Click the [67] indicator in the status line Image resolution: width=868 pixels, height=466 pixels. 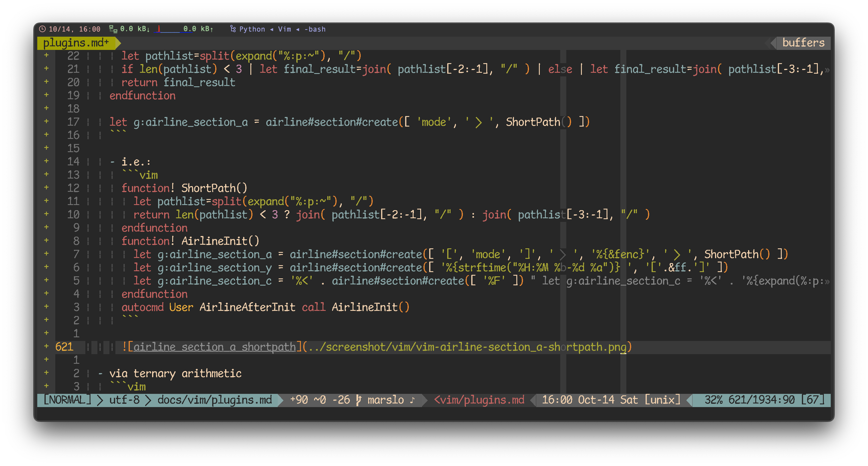pyautogui.click(x=813, y=400)
